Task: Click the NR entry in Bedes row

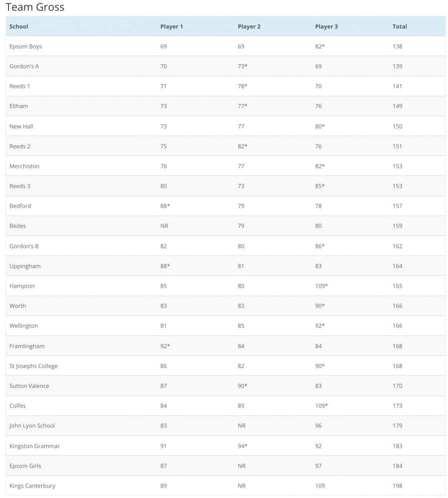Action: coord(164,226)
